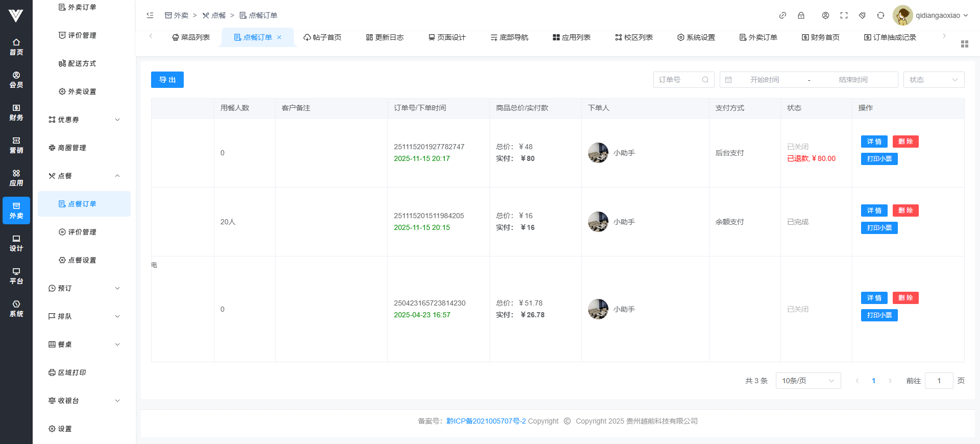Toggle fullscreen mode icon
Viewport: 980px width, 444px height.
click(844, 15)
